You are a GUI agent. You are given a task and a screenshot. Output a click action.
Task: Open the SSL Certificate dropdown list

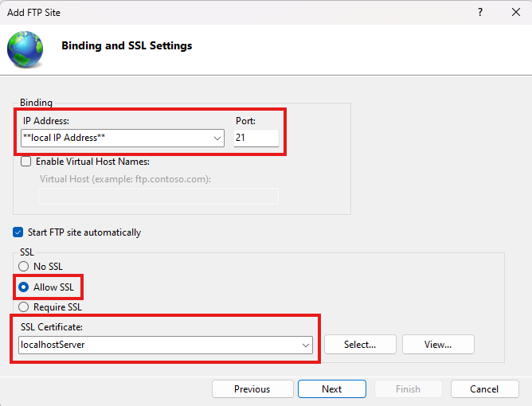(306, 345)
